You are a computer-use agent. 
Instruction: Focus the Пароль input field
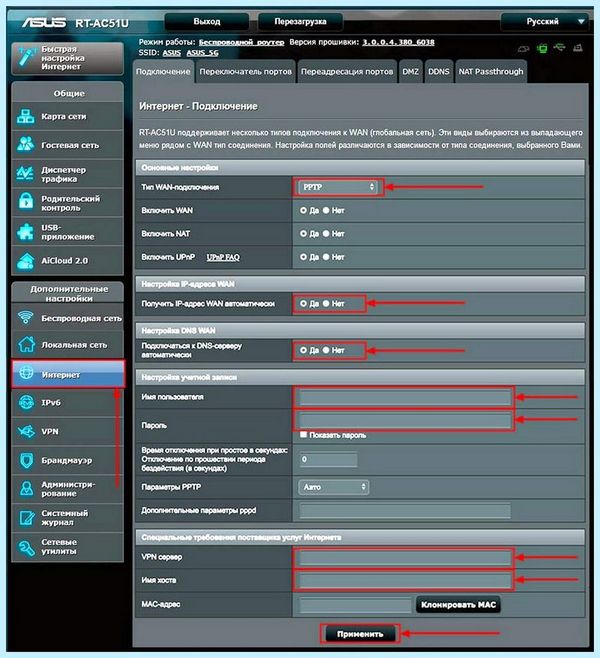click(404, 420)
